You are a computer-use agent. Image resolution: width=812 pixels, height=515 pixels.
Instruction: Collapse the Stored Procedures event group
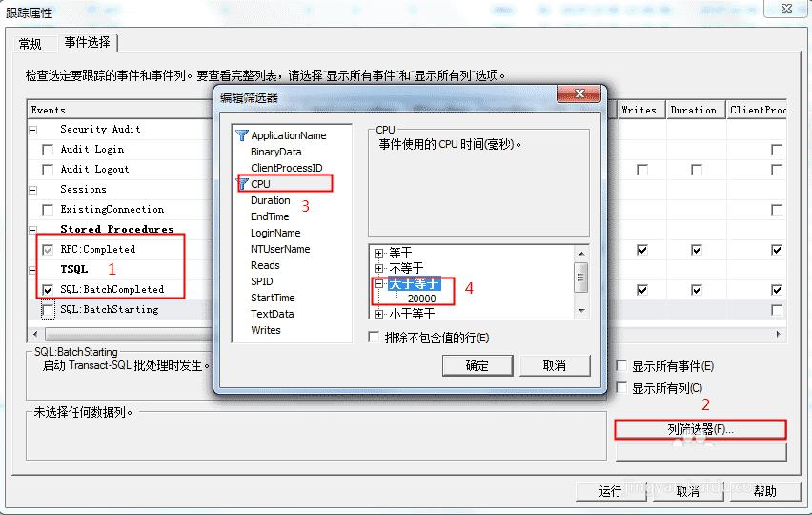(x=33, y=230)
